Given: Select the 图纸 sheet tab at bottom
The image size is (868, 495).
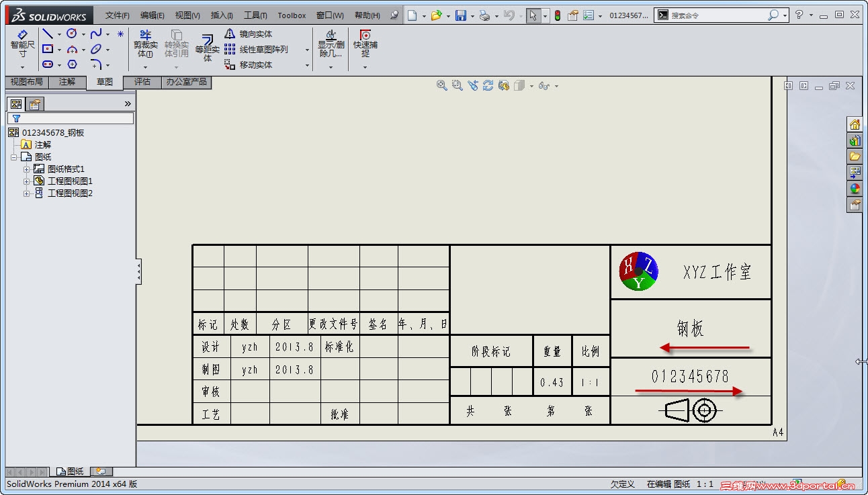Looking at the screenshot, I should coord(70,471).
